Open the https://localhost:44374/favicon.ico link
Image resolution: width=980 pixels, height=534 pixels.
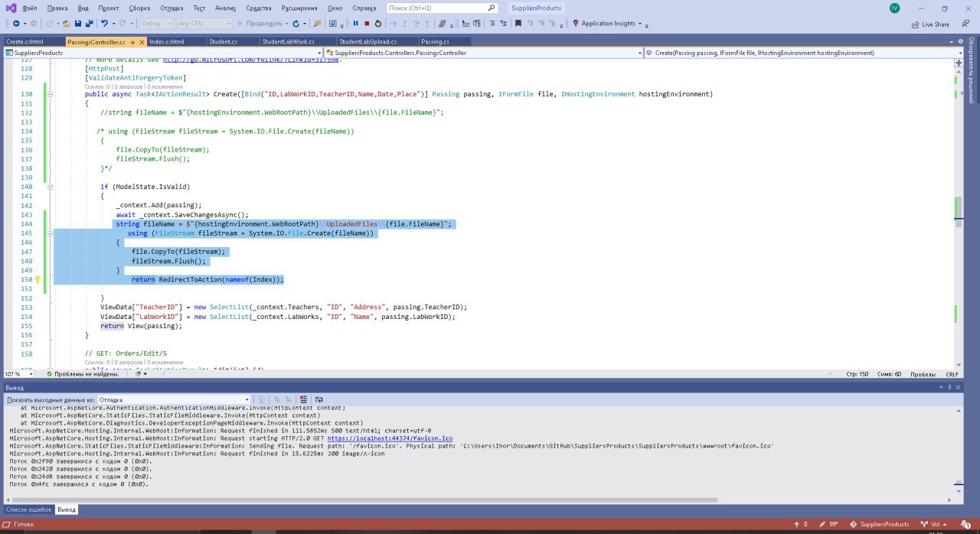(390, 438)
